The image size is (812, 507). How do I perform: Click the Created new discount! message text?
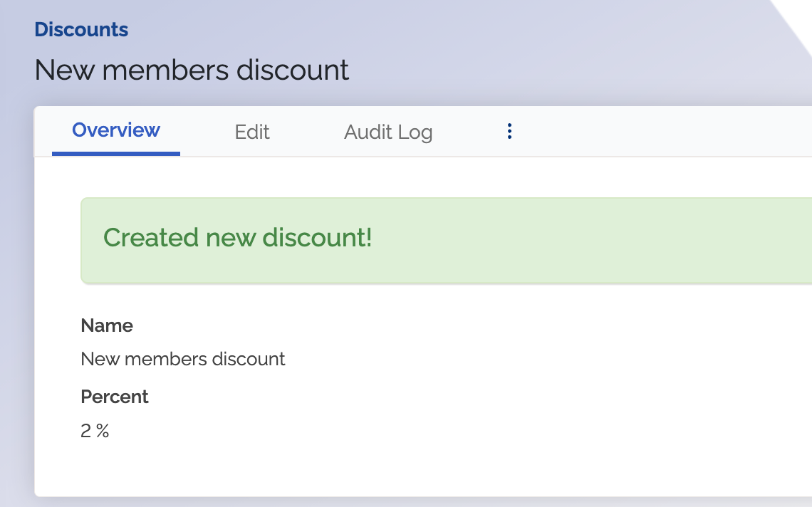coord(237,238)
